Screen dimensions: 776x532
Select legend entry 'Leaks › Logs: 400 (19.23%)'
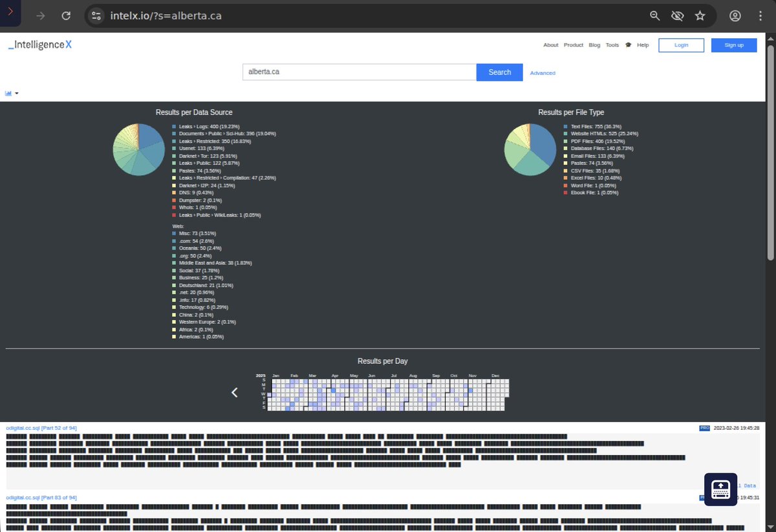(x=210, y=127)
